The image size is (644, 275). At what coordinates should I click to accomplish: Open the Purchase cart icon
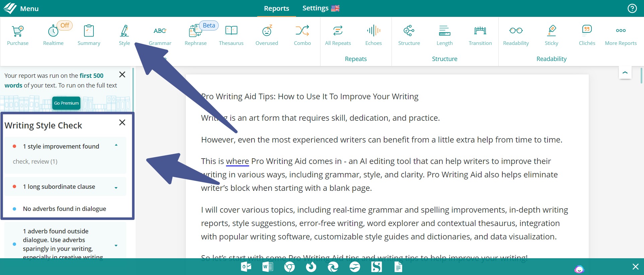18,35
